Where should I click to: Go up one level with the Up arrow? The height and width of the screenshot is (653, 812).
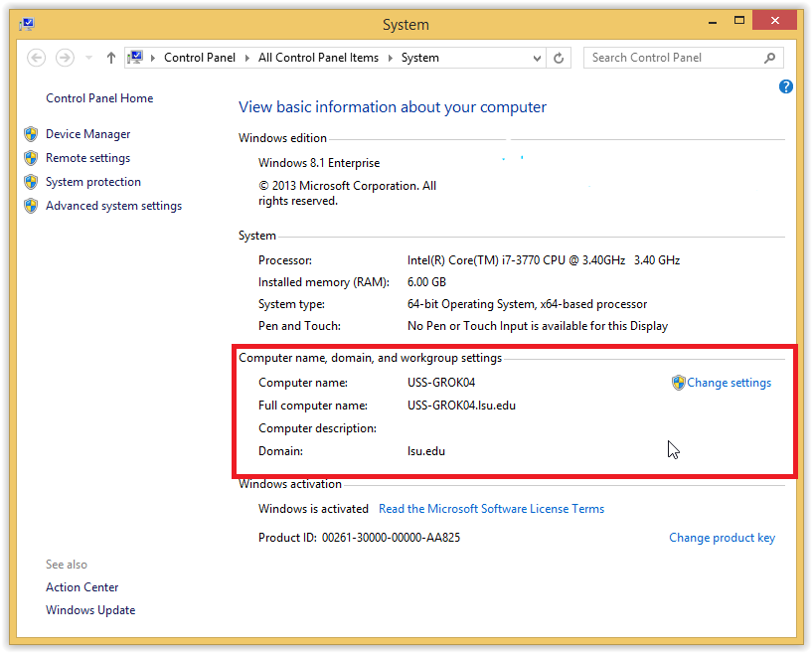pos(111,58)
